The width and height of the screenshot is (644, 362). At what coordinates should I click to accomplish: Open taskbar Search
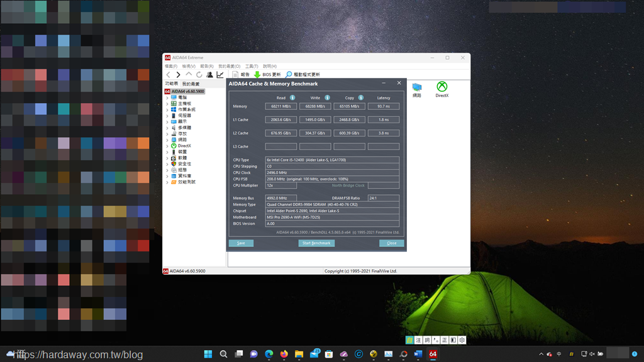(x=223, y=354)
